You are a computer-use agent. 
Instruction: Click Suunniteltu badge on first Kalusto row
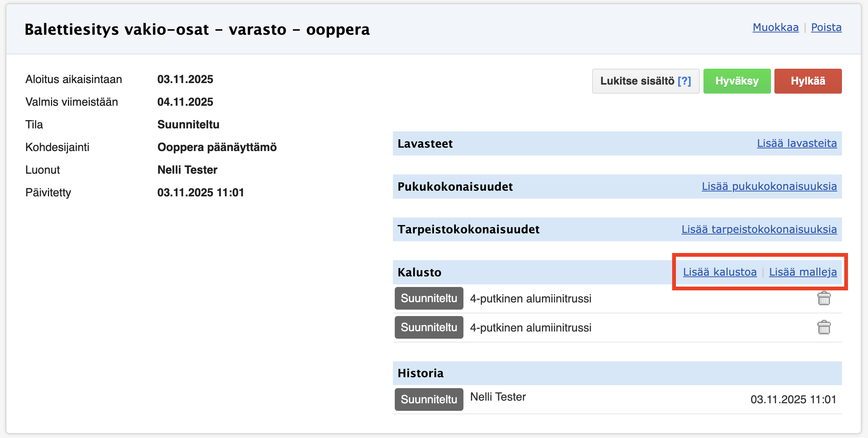pos(429,298)
